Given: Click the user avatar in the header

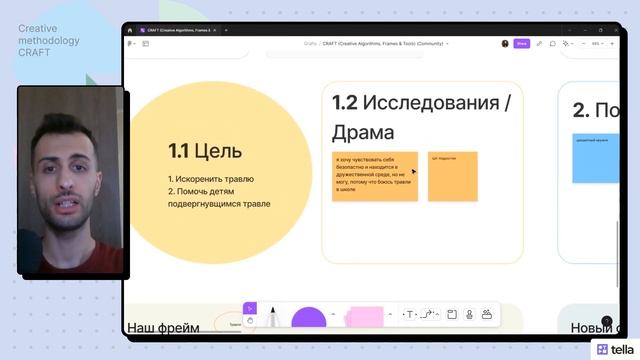Looking at the screenshot, I should (505, 44).
